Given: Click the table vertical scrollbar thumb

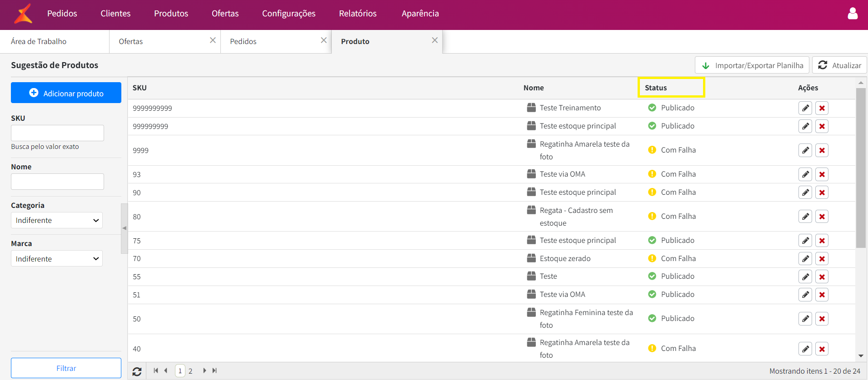Looking at the screenshot, I should click(861, 168).
